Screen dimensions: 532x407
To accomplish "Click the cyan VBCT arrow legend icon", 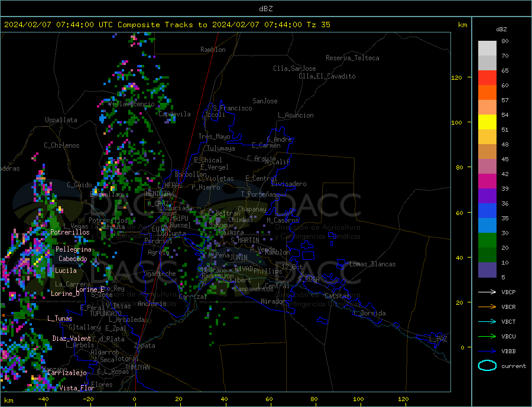I will 487,321.
